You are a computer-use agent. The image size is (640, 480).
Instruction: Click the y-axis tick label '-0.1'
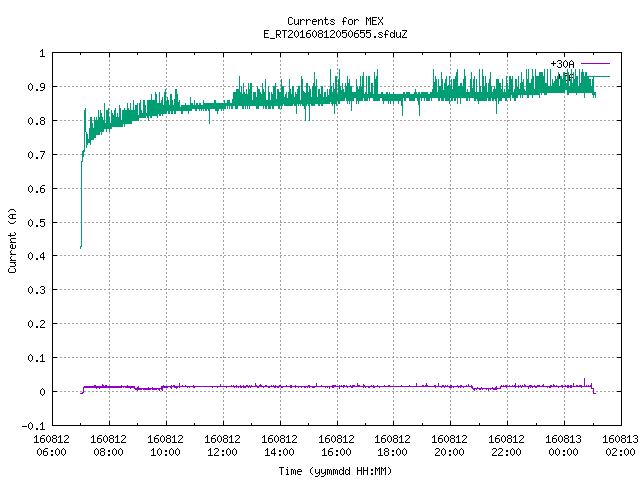[x=33, y=426]
